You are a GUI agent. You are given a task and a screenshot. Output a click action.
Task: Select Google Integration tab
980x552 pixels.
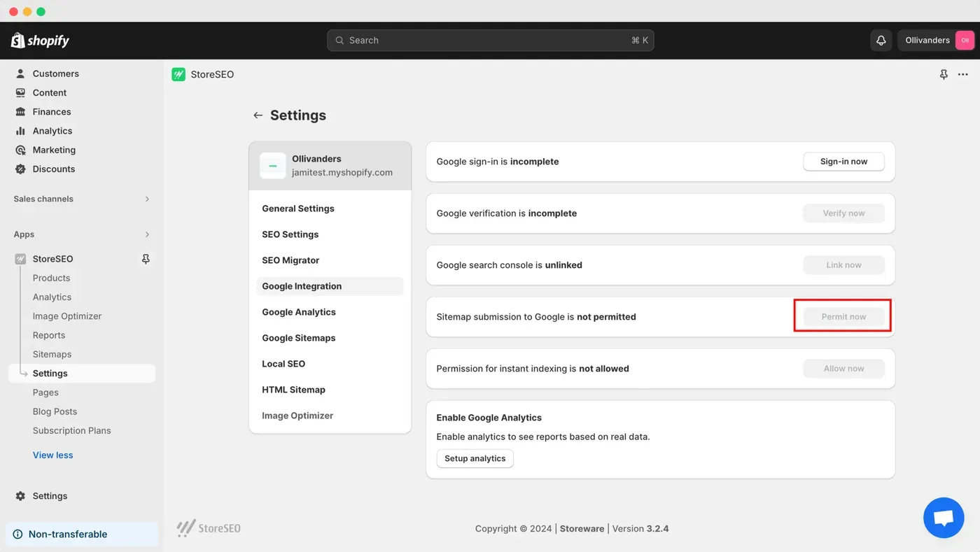tap(330, 286)
